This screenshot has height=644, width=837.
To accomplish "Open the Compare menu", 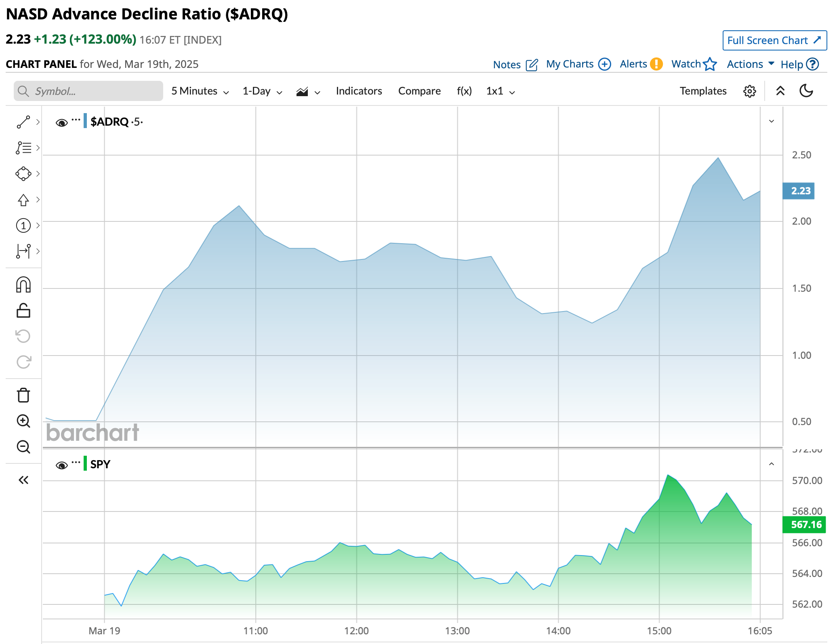I will tap(419, 91).
